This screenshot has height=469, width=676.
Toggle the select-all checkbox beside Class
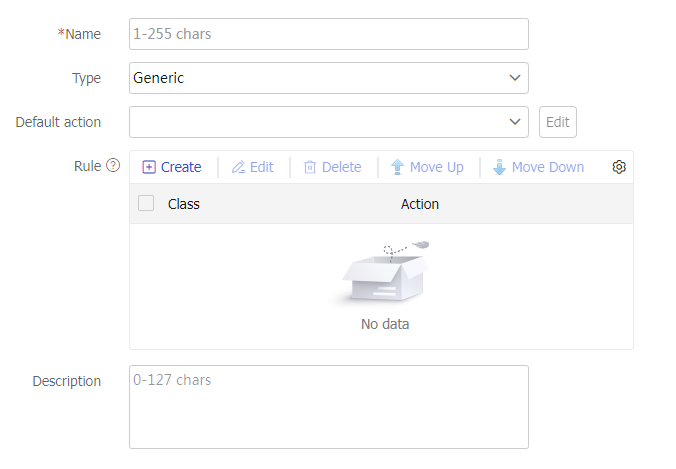[146, 203]
